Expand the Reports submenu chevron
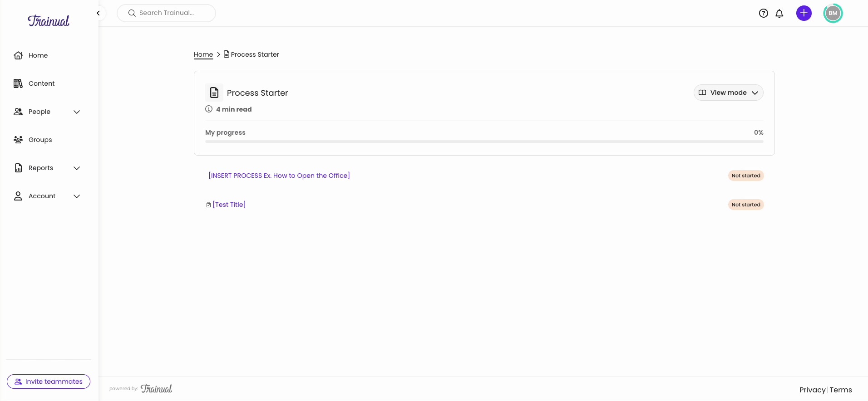Image resolution: width=868 pixels, height=401 pixels. tap(77, 168)
